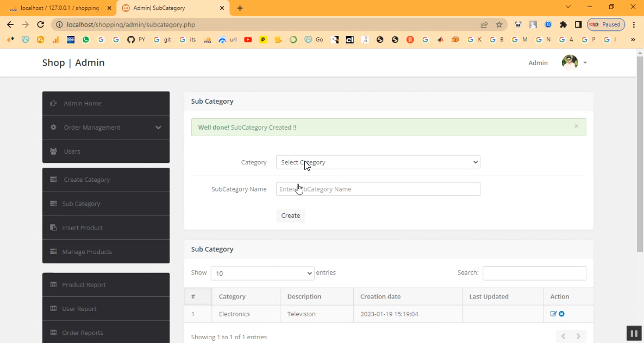644x343 pixels.
Task: Click the Shop | Admin brand link
Action: (x=73, y=63)
